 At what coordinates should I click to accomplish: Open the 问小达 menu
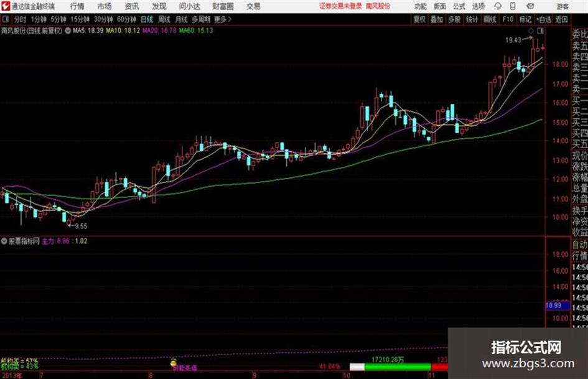(189, 6)
